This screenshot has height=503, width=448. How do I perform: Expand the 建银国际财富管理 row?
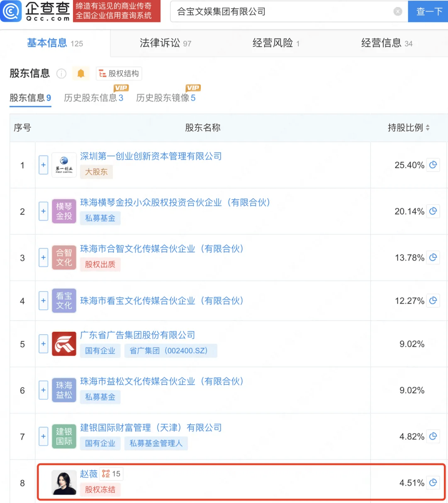[x=43, y=436]
